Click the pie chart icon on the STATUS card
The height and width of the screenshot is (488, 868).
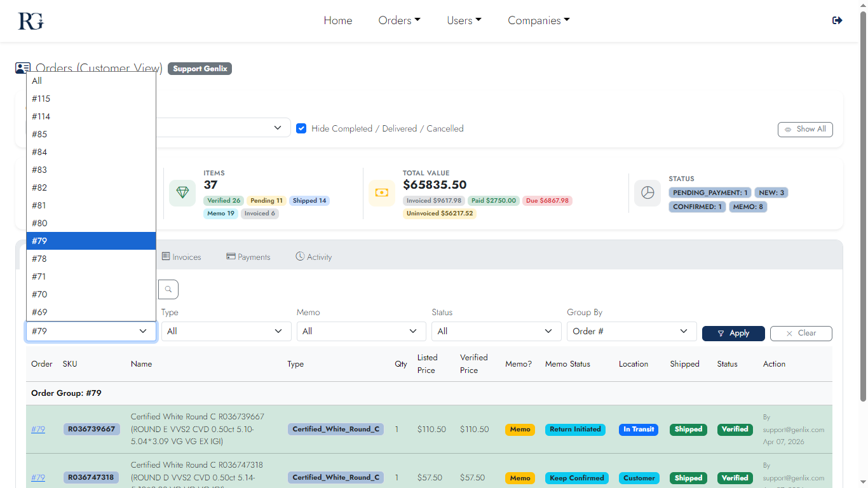pos(647,193)
